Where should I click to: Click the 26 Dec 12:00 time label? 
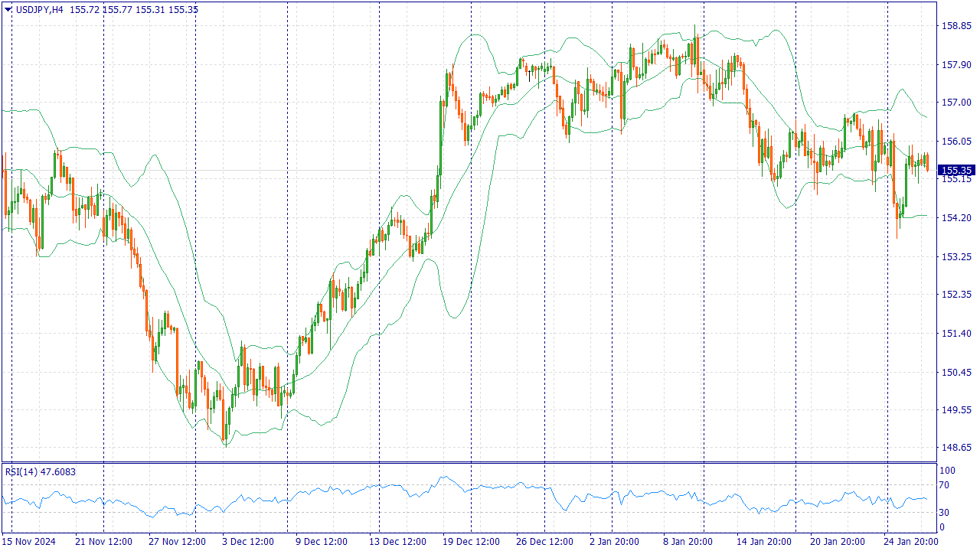click(544, 542)
